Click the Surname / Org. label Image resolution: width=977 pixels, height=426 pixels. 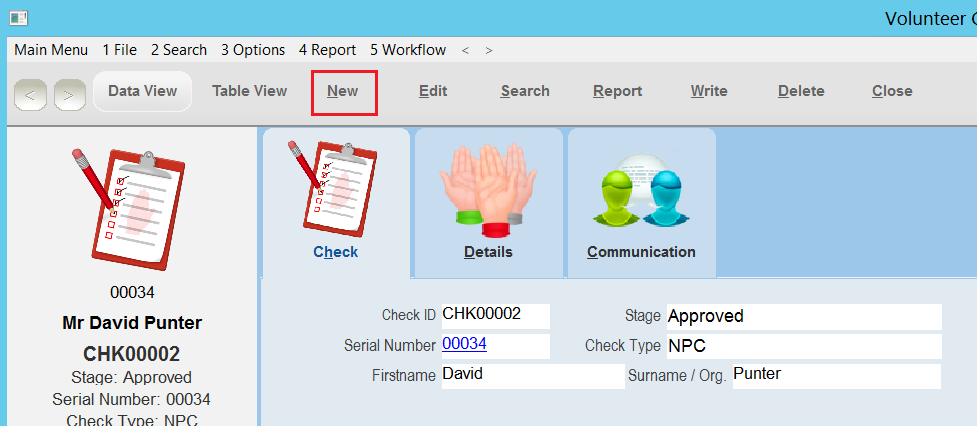pos(677,377)
